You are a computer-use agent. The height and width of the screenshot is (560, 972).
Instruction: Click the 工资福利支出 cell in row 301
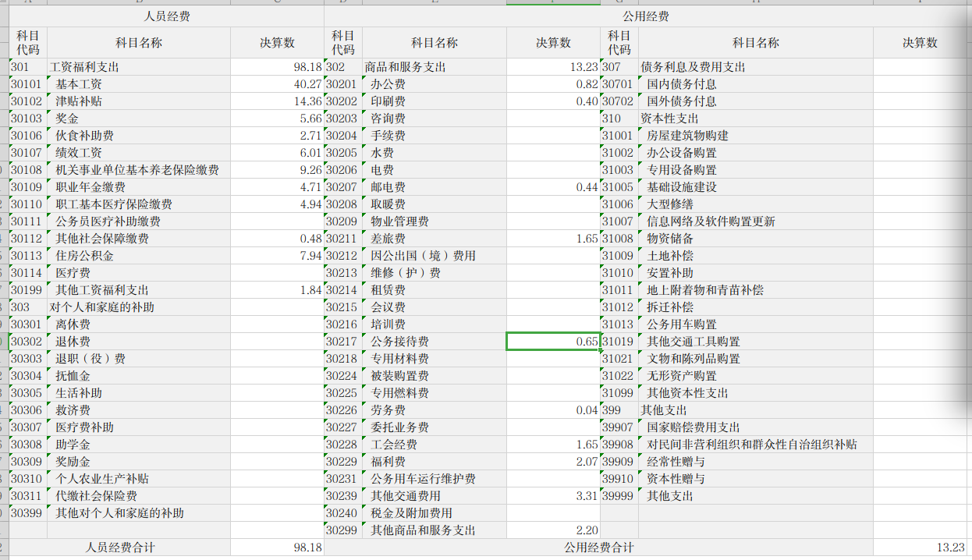(138, 67)
